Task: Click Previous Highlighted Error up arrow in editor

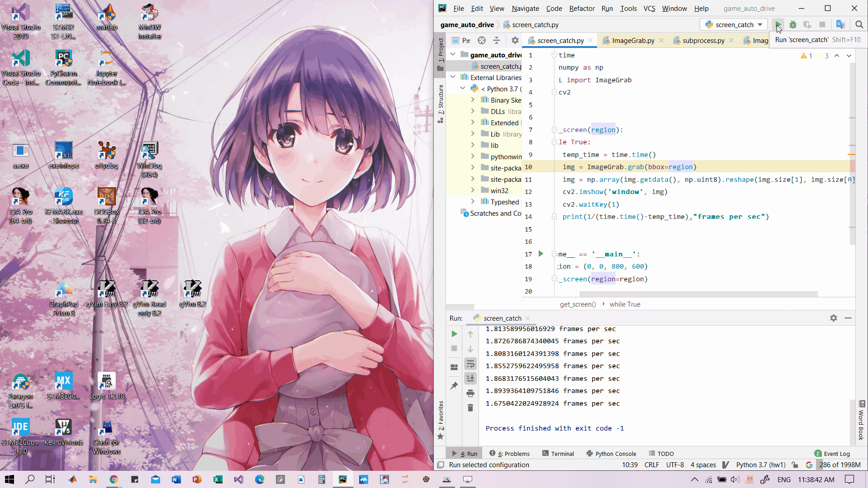Action: [x=837, y=56]
